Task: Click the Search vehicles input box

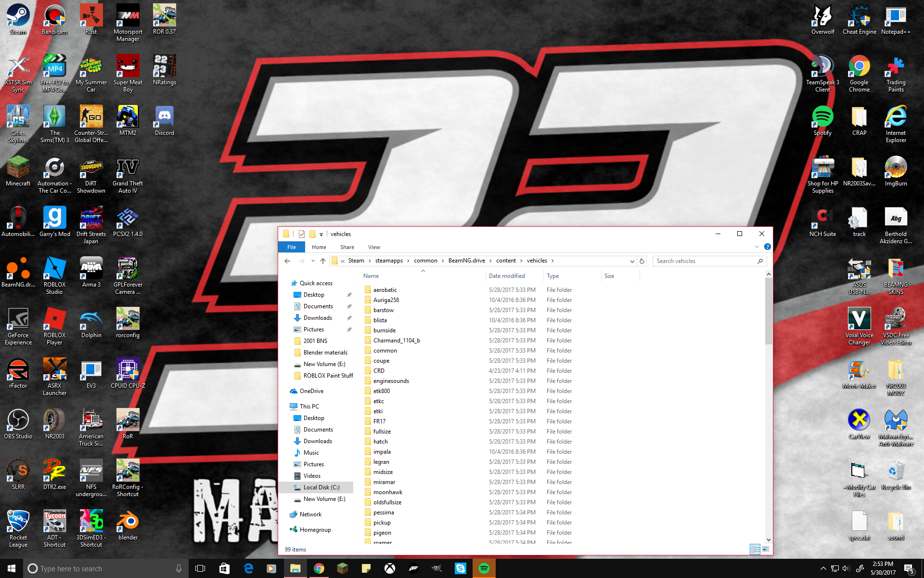Action: (x=709, y=261)
